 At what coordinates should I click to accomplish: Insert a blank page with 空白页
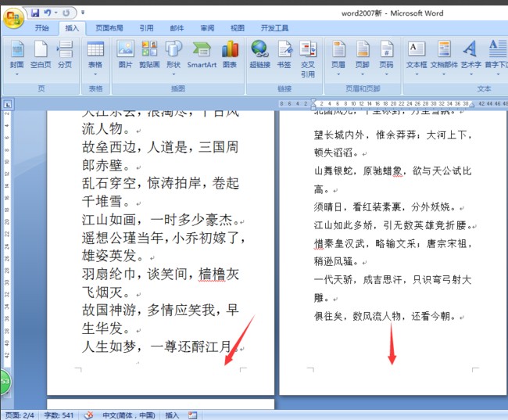[41, 55]
